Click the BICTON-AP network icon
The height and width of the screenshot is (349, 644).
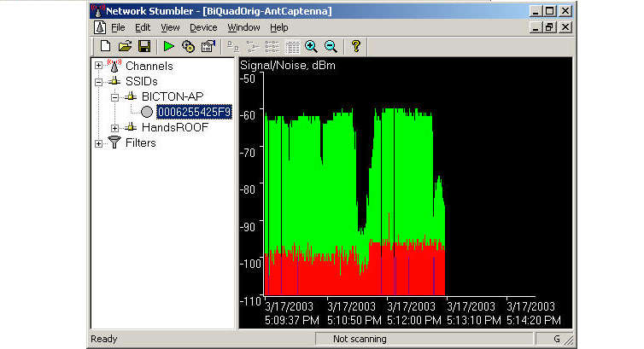click(x=131, y=96)
